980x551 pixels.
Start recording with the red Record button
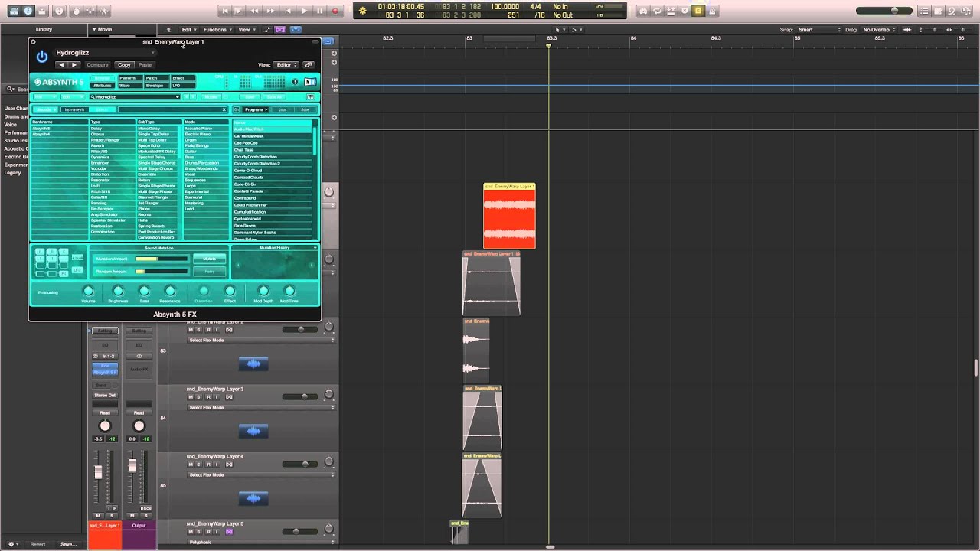[335, 11]
